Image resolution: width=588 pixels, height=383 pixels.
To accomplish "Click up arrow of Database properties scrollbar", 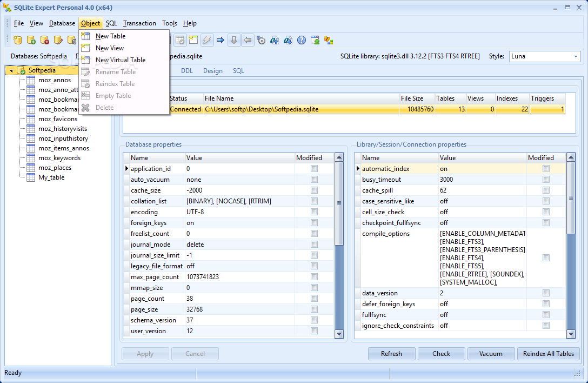I will (339, 157).
